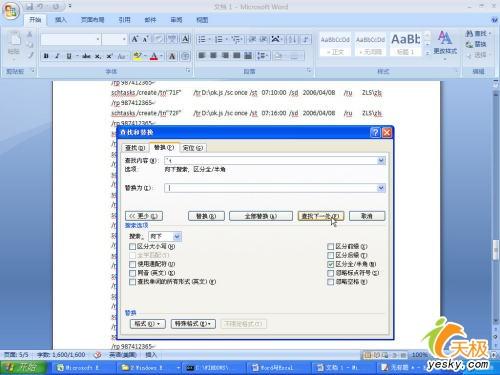The height and width of the screenshot is (375, 500).
Task: Open the 插入 ribbon tab
Action: point(61,20)
